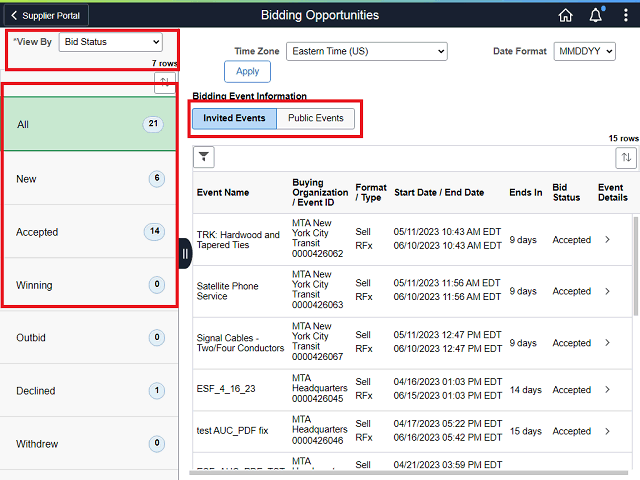Image resolution: width=640 pixels, height=480 pixels.
Task: Open the Date Format dropdown
Action: pos(584,51)
